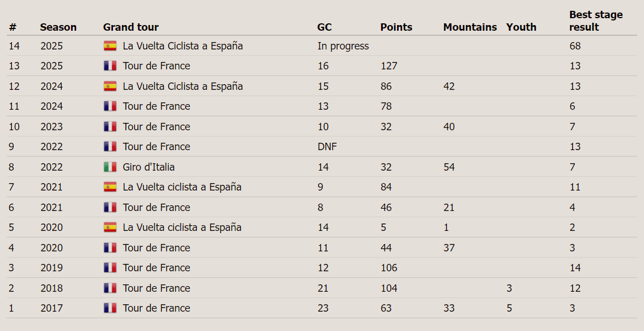Click the Italian flag beside Giro d'Italia
The height and width of the screenshot is (331, 644).
[110, 167]
